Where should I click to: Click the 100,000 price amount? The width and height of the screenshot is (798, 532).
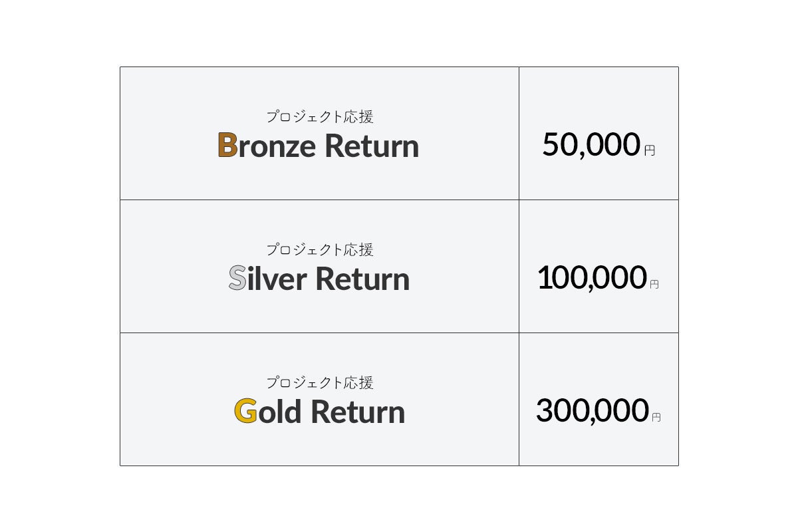pyautogui.click(x=591, y=277)
